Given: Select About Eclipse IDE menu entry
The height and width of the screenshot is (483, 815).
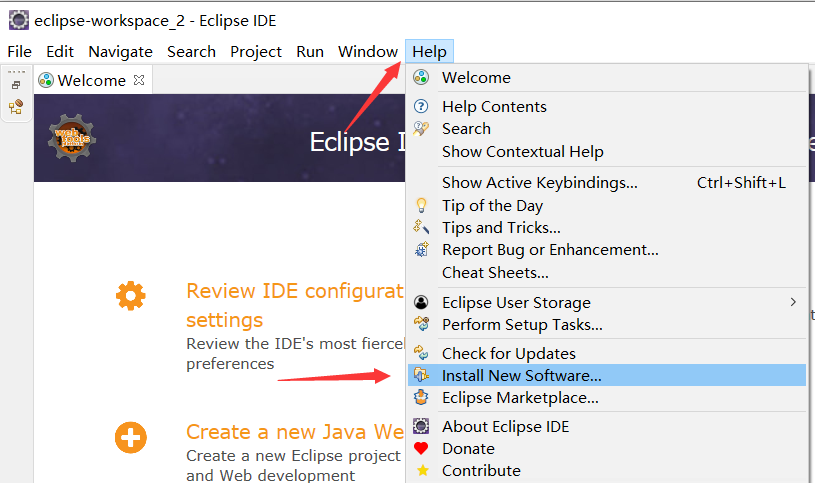Looking at the screenshot, I should click(505, 427).
